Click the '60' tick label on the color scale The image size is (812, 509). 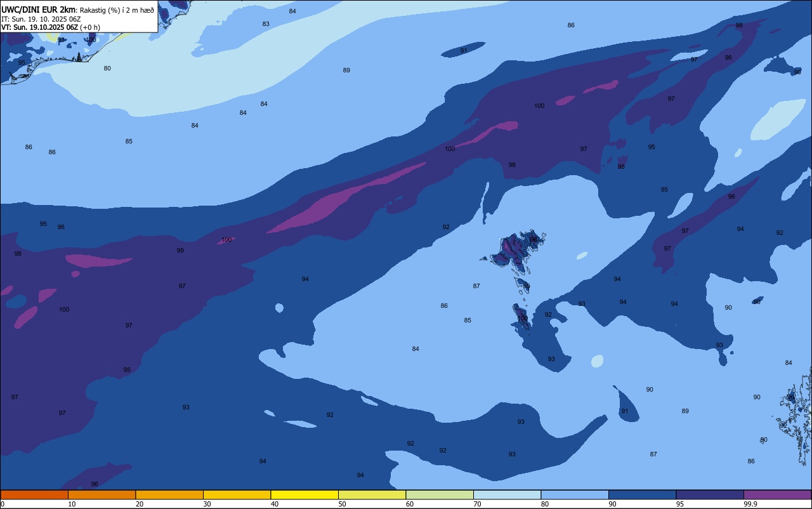click(410, 504)
